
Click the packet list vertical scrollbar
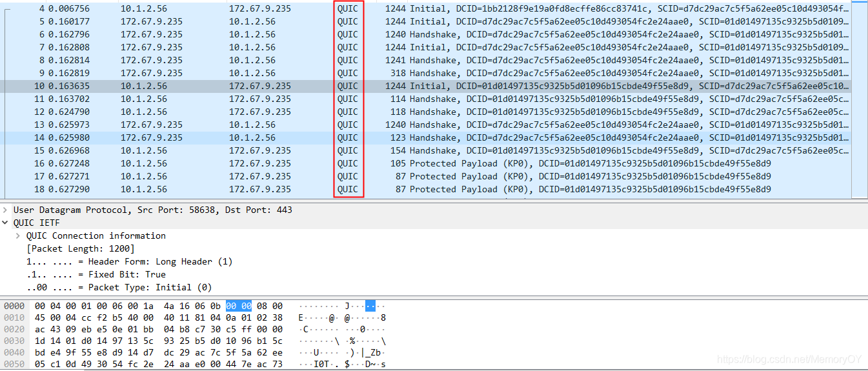coord(860,99)
